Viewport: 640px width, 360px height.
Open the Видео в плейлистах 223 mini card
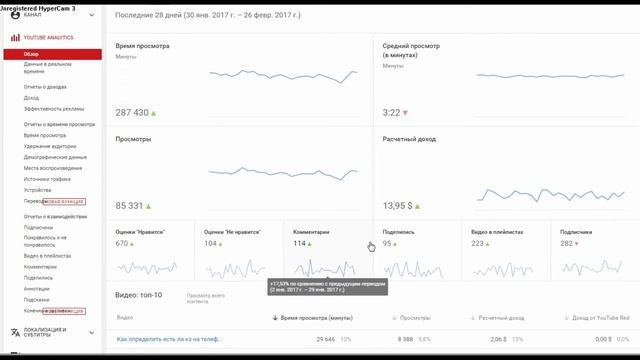coord(506,251)
